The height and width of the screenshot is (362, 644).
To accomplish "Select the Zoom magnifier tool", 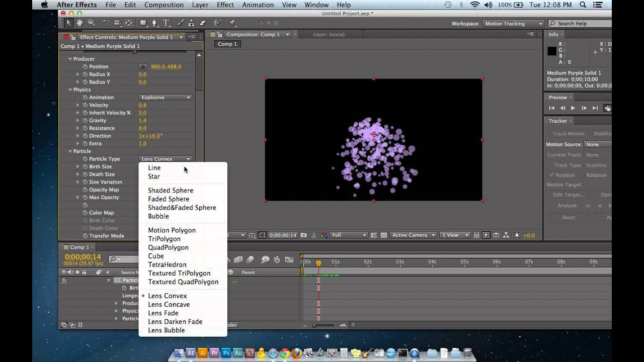I will pyautogui.click(x=91, y=23).
